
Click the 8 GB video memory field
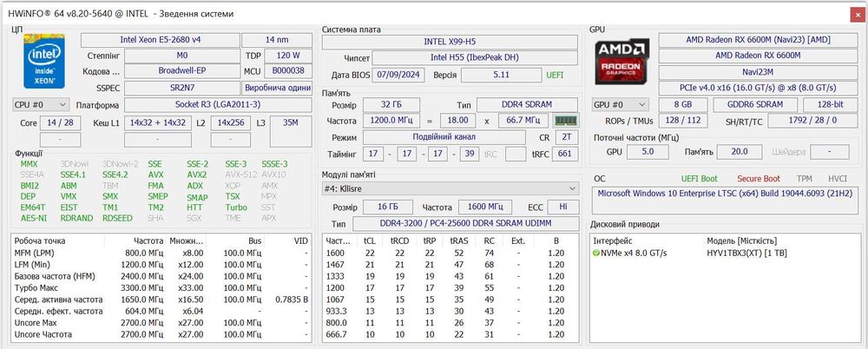(682, 105)
